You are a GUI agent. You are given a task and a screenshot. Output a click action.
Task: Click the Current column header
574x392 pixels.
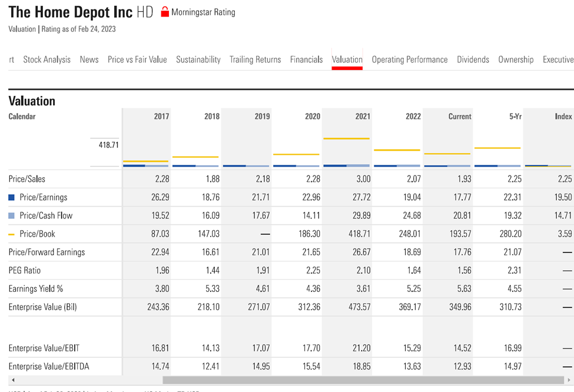[460, 117]
